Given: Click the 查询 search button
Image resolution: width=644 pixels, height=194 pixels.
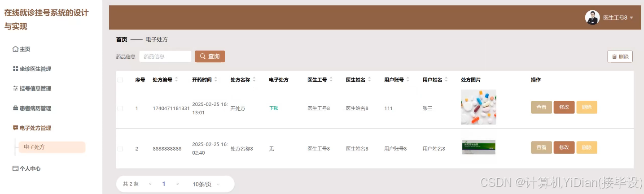Looking at the screenshot, I should pyautogui.click(x=210, y=56).
